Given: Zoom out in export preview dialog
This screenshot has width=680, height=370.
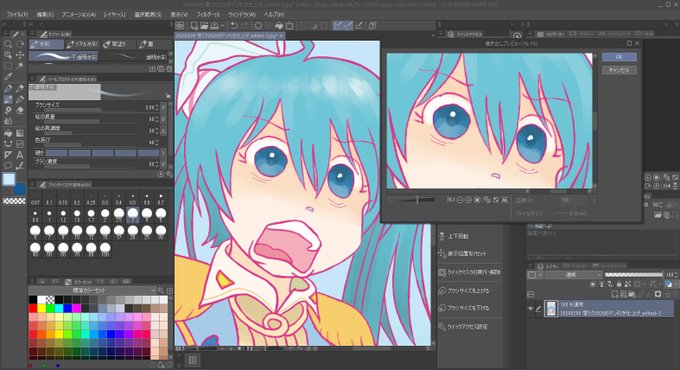Looking at the screenshot, I should [460, 200].
